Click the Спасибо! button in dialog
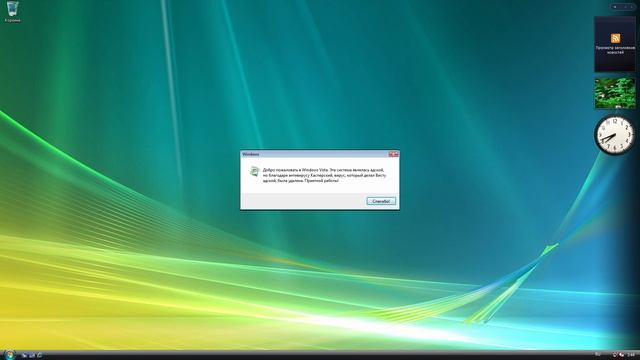Screen dimensions: 640x360 tap(381, 201)
